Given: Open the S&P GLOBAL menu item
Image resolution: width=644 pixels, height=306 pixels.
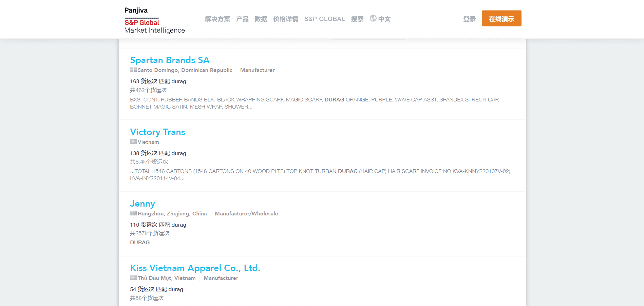Looking at the screenshot, I should click(x=324, y=19).
